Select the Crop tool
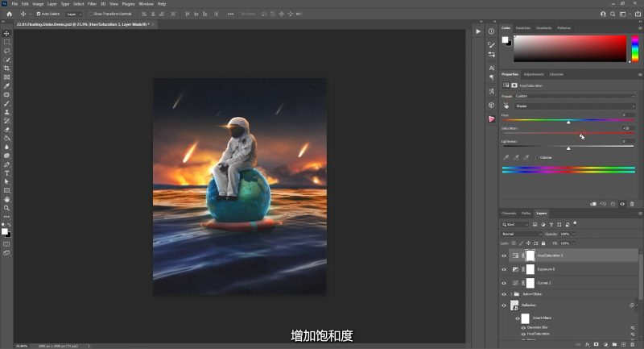This screenshot has height=349, width=644. [x=6, y=69]
